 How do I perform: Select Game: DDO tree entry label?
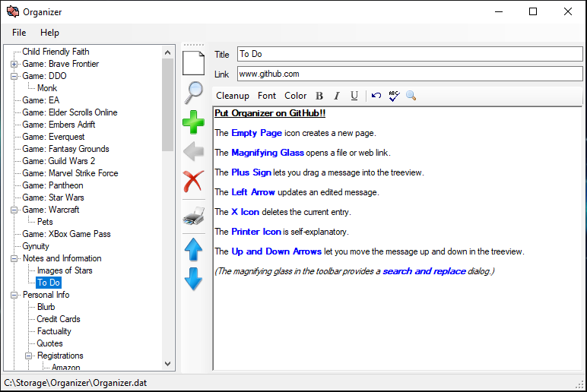pos(44,76)
